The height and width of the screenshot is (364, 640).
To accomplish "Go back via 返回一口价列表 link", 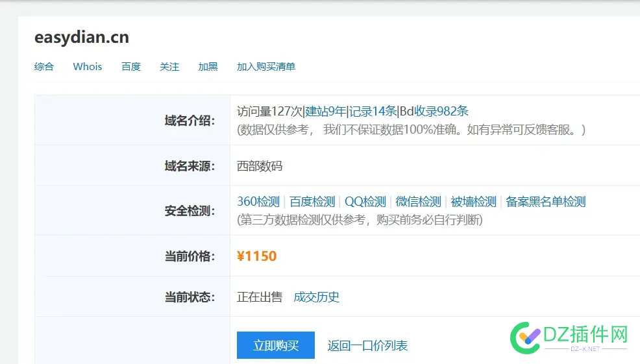I will (x=367, y=346).
